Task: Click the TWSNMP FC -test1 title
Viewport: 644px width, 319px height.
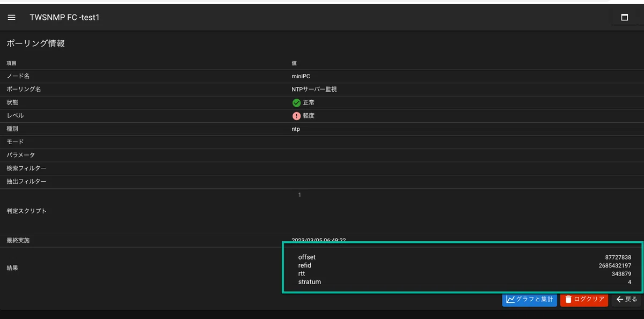Action: point(64,18)
